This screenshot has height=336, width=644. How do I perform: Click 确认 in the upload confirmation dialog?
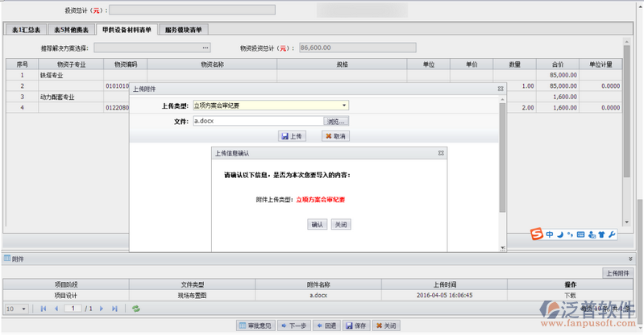pos(317,225)
